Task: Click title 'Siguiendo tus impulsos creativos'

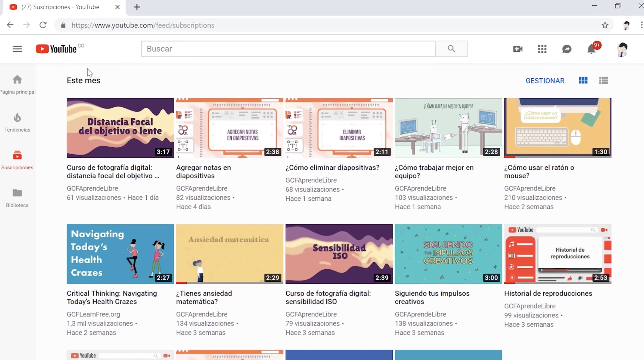Action: [x=432, y=297]
